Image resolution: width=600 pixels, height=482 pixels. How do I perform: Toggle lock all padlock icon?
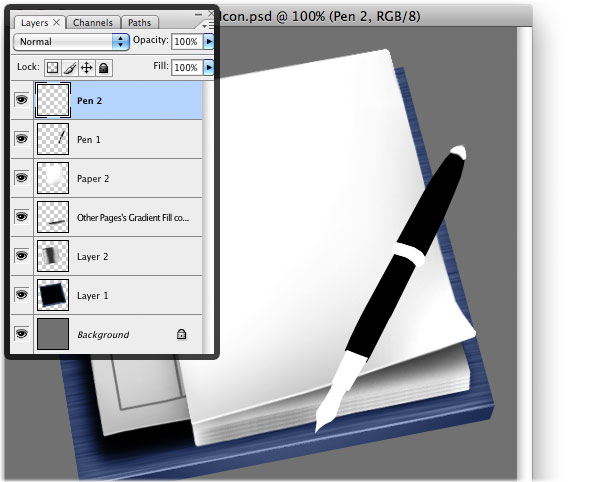pyautogui.click(x=104, y=68)
